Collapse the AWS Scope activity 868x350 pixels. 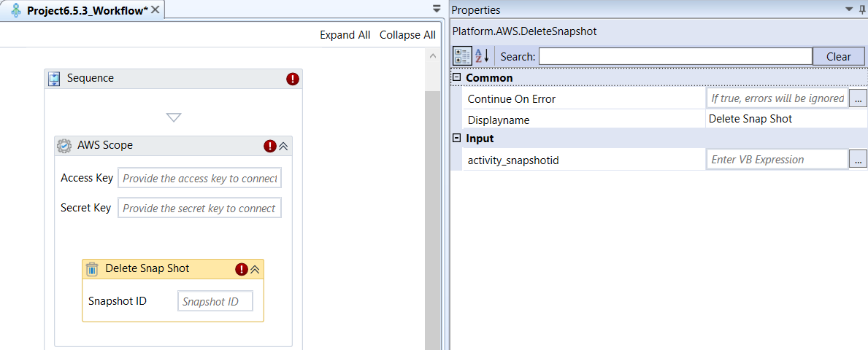[x=283, y=146]
